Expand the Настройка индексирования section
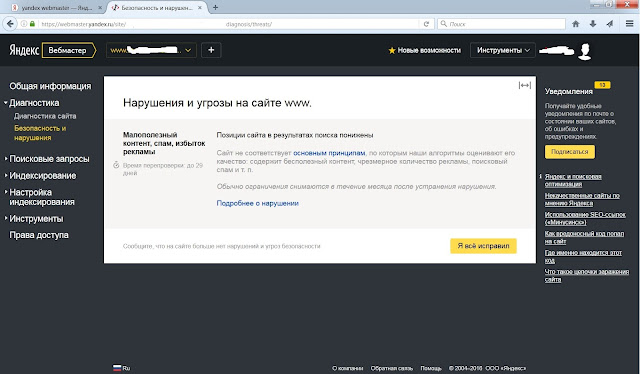This screenshot has height=374, width=640. (x=42, y=197)
